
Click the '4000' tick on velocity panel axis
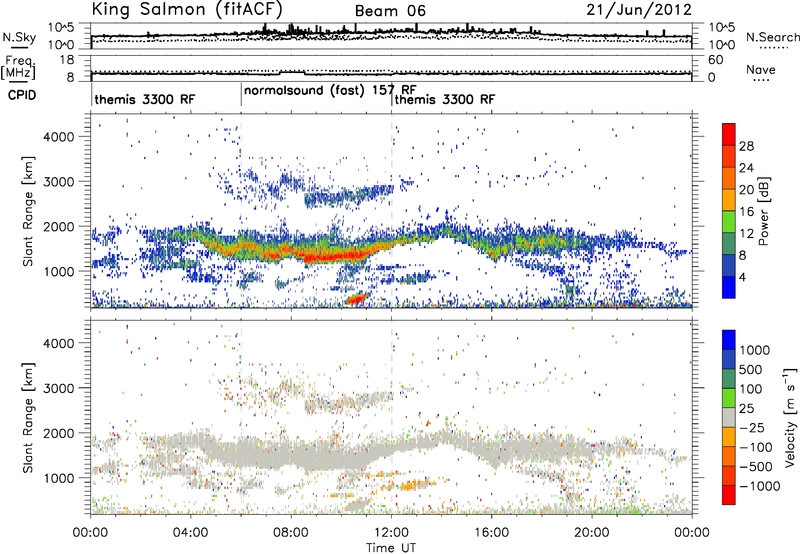pos(59,343)
